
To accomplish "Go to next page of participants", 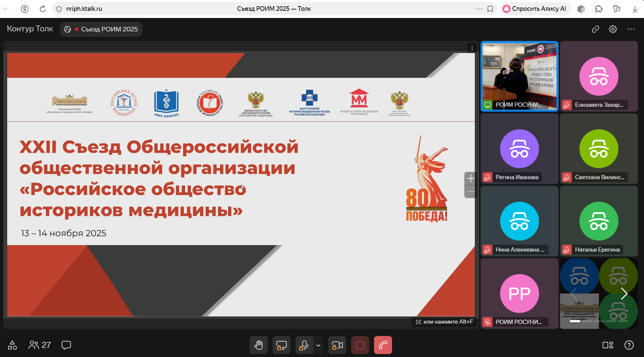I will (624, 294).
